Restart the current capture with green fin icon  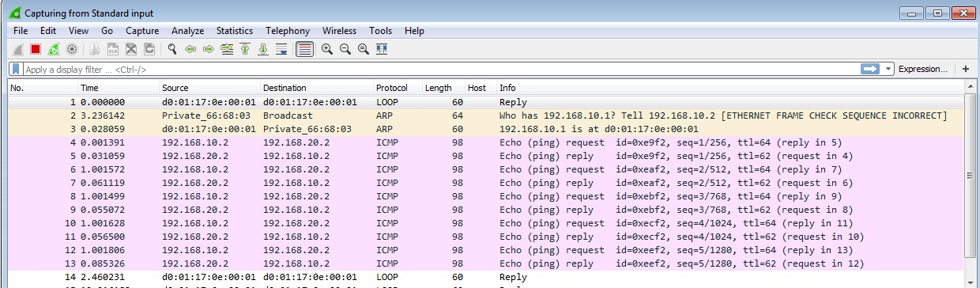click(x=54, y=49)
